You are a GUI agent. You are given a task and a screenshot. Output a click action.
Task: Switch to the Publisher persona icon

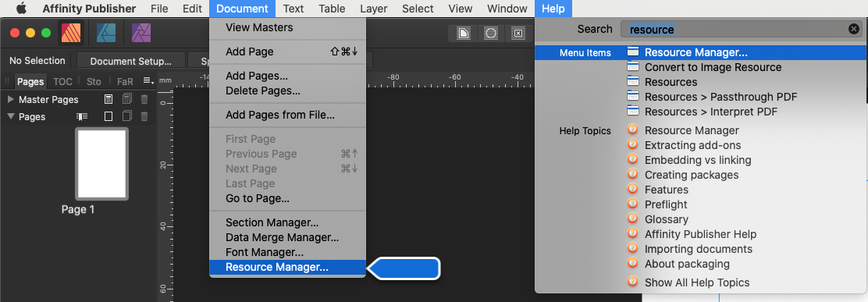tap(71, 34)
